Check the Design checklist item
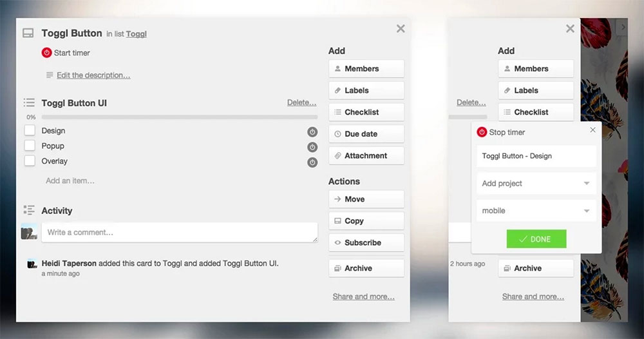644x339 pixels. pyautogui.click(x=30, y=131)
